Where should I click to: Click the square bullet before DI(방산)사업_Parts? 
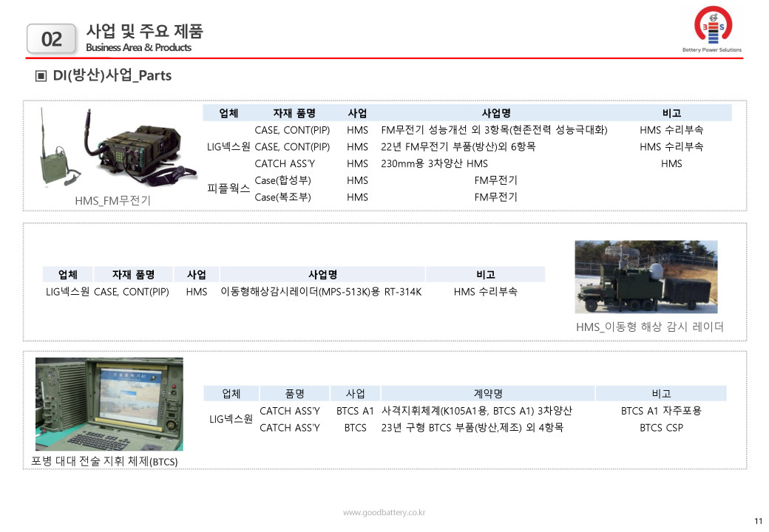41,75
